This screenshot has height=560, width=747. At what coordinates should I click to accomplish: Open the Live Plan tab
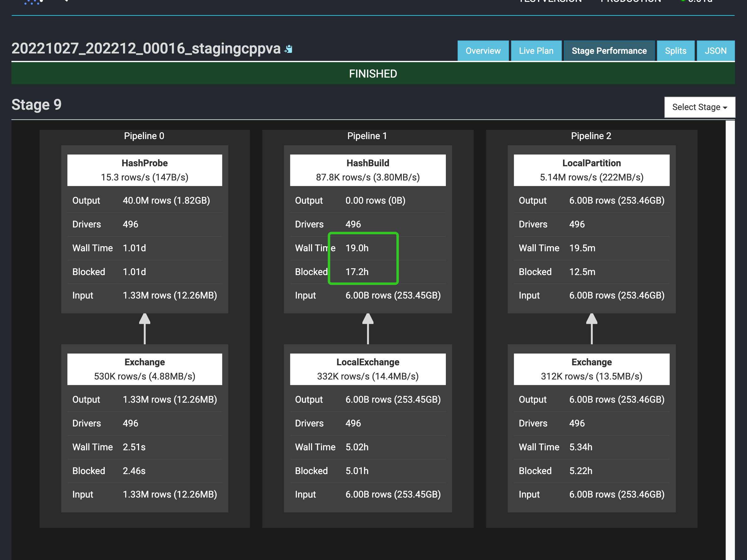tap(536, 51)
